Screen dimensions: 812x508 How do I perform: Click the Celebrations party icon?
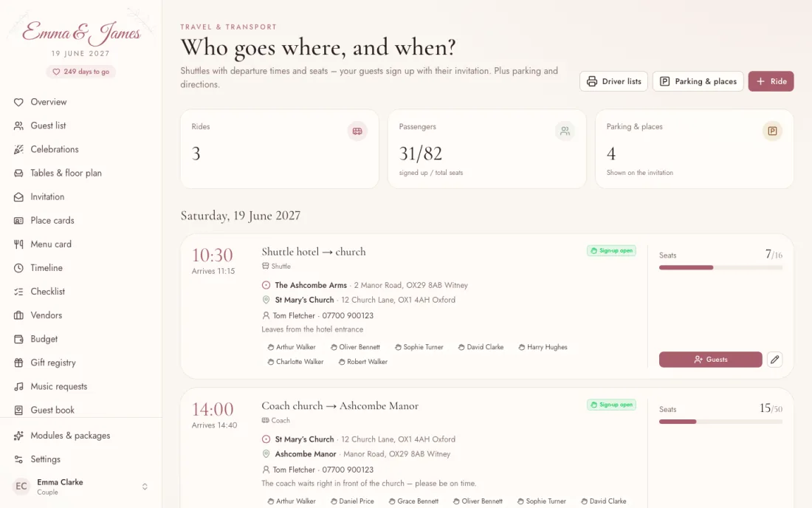tap(18, 150)
